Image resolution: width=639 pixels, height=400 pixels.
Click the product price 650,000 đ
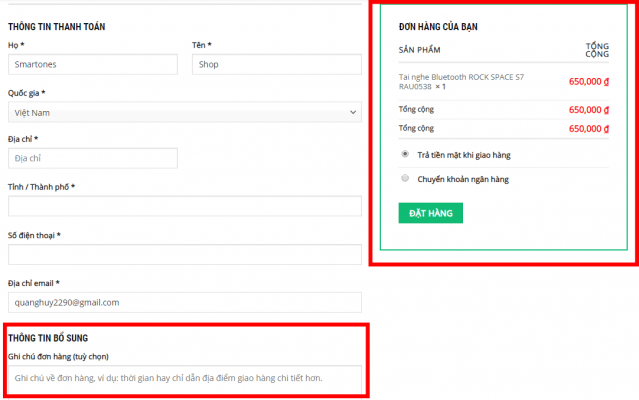(588, 81)
